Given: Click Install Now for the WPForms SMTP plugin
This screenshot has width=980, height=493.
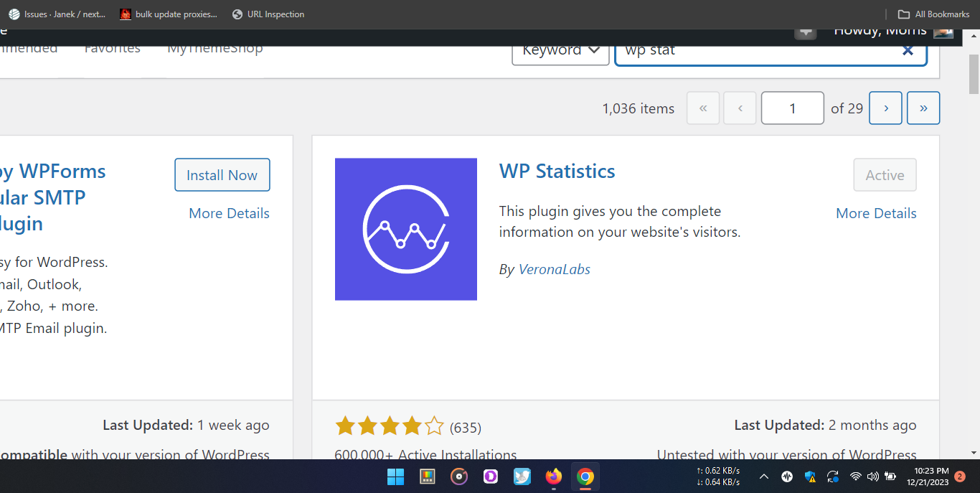Looking at the screenshot, I should coord(222,175).
